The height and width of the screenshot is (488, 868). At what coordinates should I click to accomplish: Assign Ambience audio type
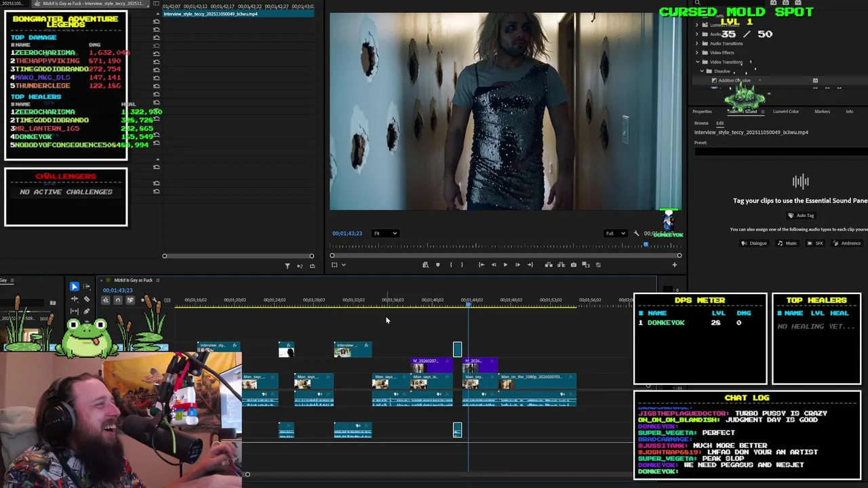pos(847,243)
